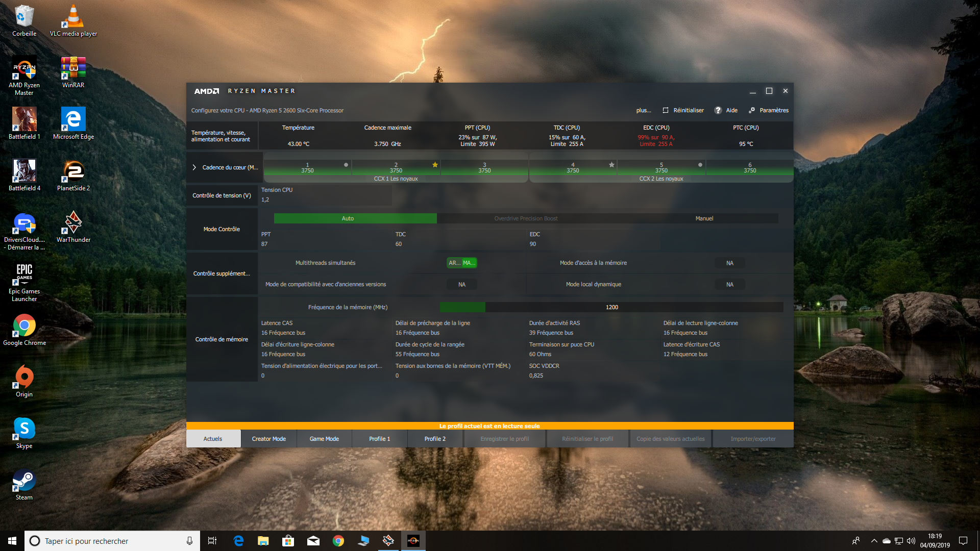Screen dimensions: 980x551
Task: Toggle Multithreads simultanés AR option
Action: (454, 263)
